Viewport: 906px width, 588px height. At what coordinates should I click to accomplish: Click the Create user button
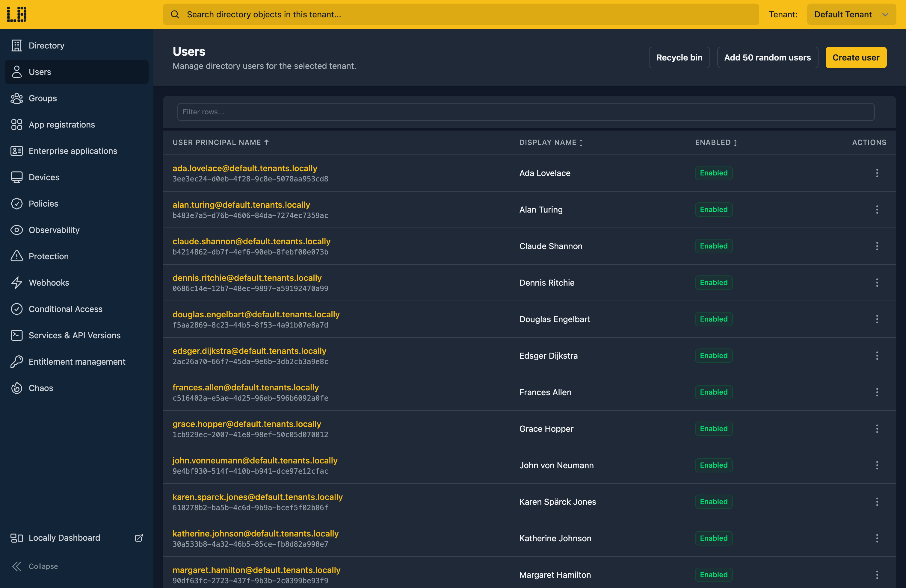tap(856, 57)
